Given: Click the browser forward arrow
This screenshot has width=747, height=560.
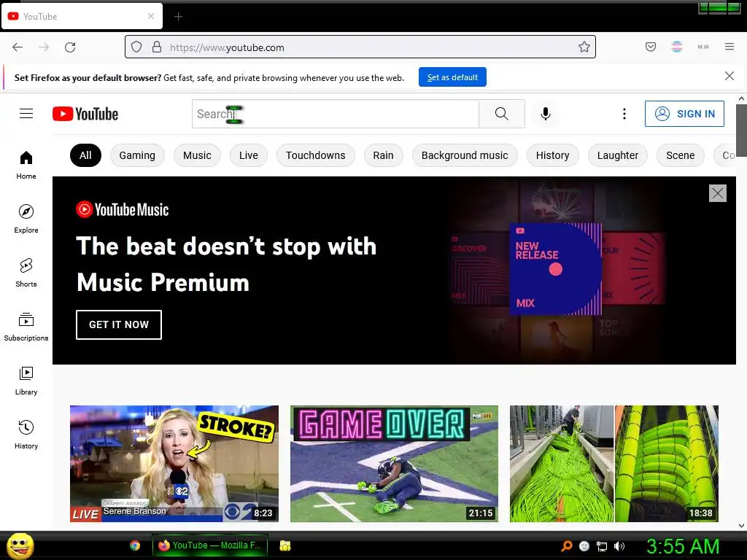Looking at the screenshot, I should pyautogui.click(x=44, y=47).
